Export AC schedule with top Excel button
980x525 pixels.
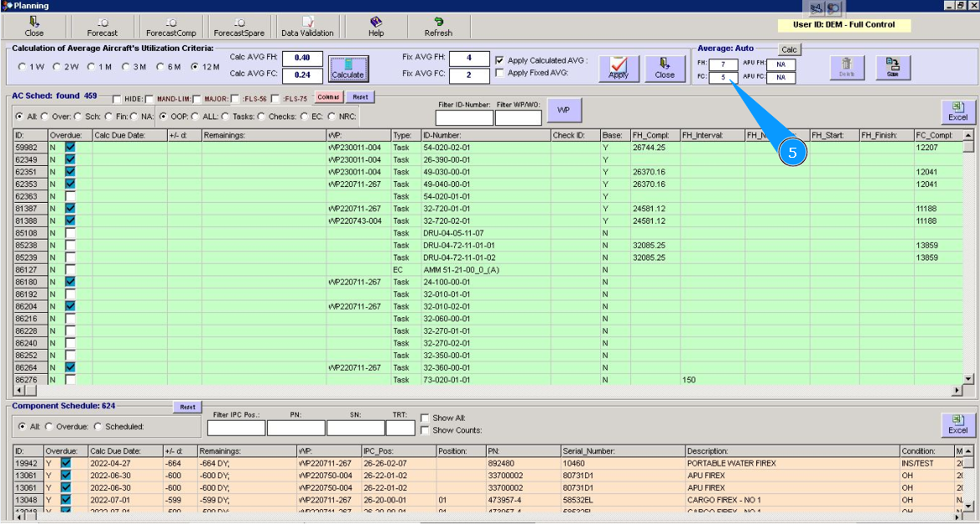point(957,112)
